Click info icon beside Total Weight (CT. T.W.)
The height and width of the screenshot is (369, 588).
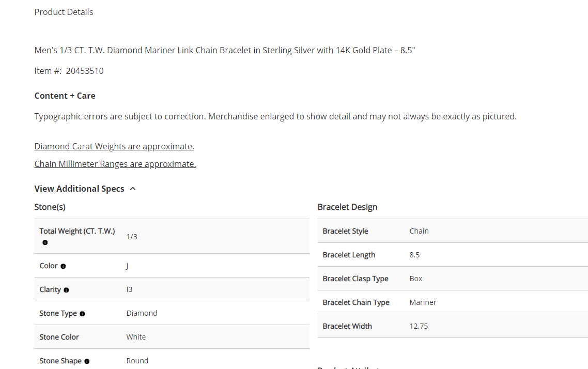tap(45, 242)
